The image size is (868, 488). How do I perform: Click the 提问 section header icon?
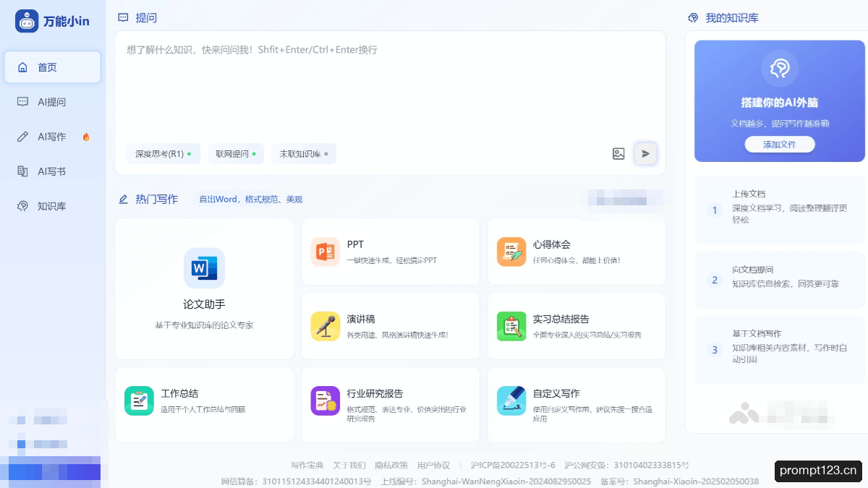click(123, 17)
